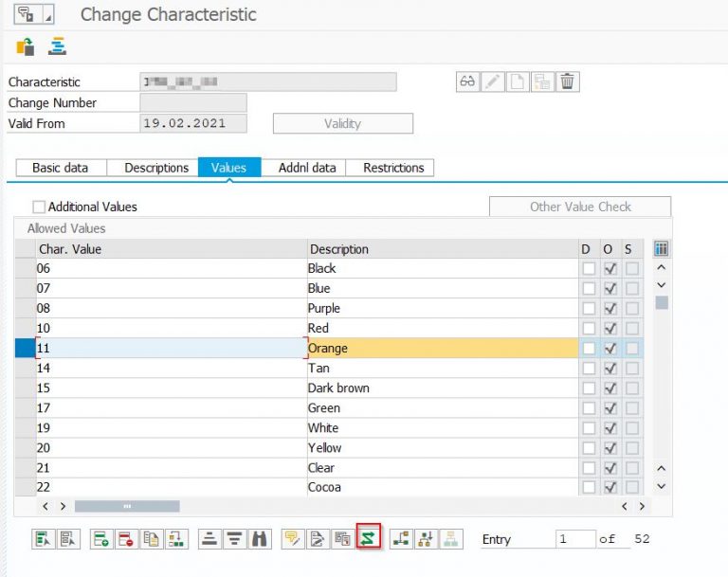This screenshot has width=728, height=577.
Task: Click the Entry number input field
Action: click(575, 539)
